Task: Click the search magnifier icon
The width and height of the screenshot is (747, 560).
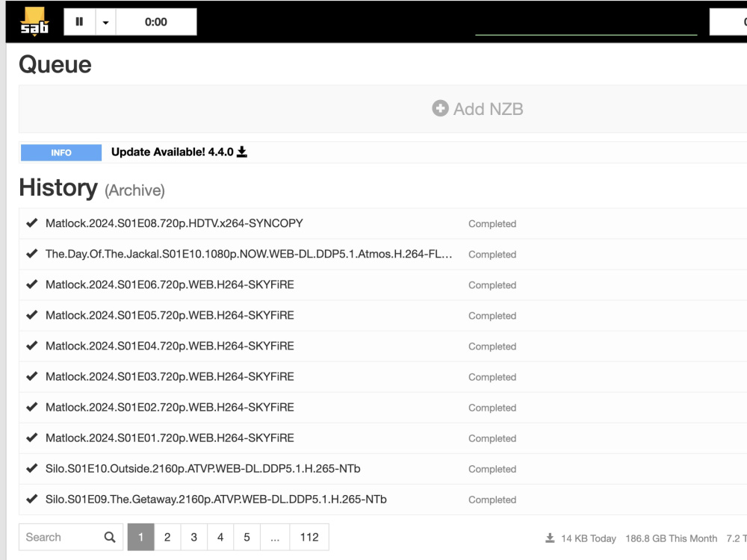Action: pos(110,537)
